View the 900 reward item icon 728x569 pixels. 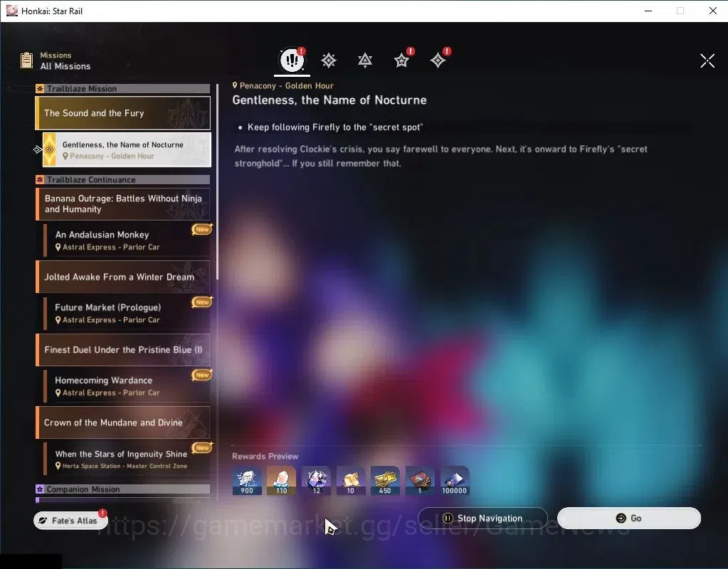(x=247, y=481)
